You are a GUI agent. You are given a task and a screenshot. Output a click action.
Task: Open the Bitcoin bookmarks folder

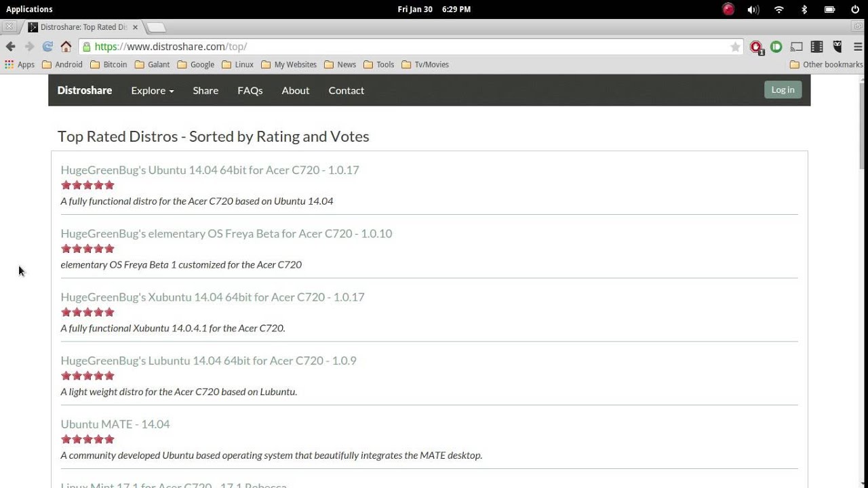click(108, 64)
